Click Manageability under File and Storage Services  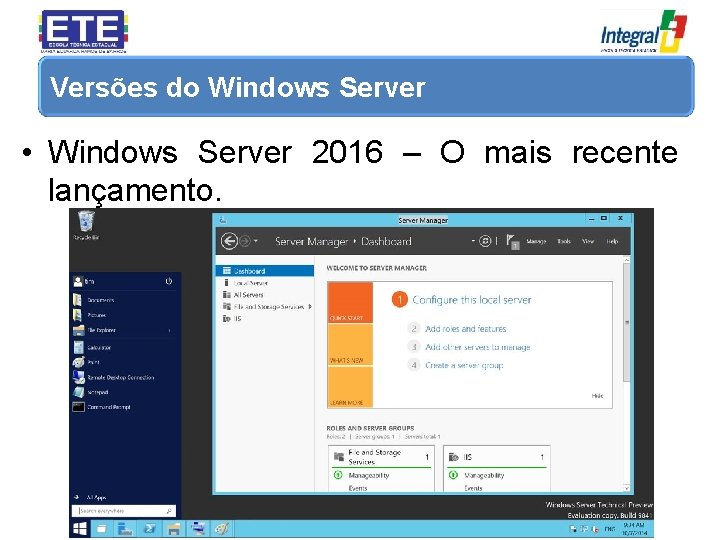point(369,475)
